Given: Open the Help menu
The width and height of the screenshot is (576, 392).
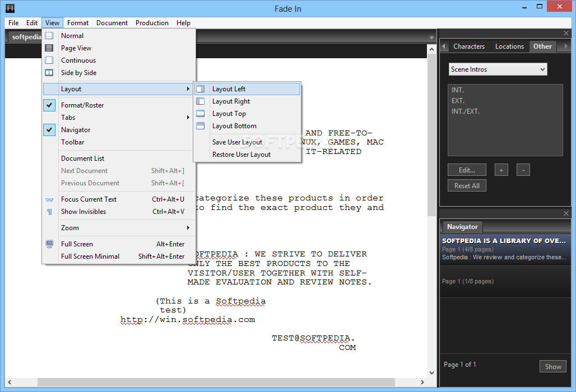Looking at the screenshot, I should 183,23.
